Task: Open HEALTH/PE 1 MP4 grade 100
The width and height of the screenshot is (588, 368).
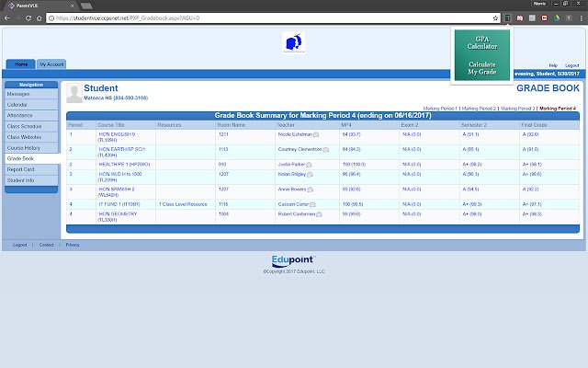Action: click(354, 165)
